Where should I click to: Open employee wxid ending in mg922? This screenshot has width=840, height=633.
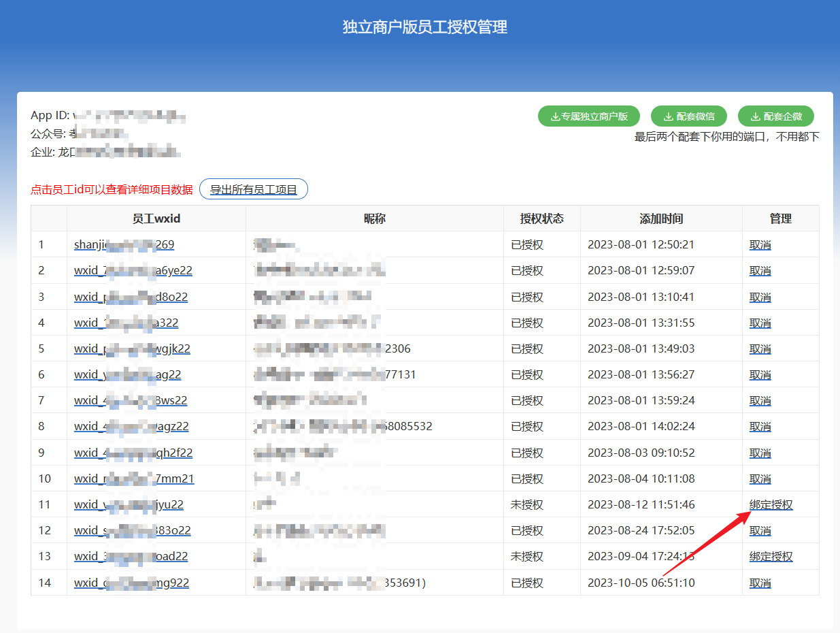131,583
